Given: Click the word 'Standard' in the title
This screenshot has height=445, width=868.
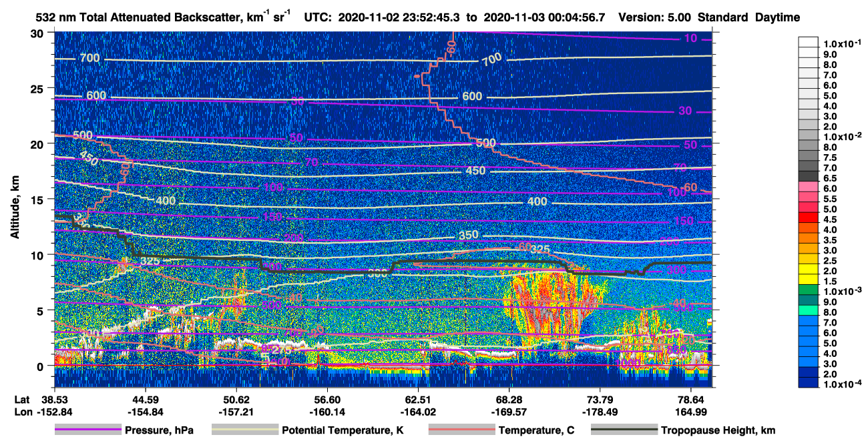Looking at the screenshot, I should 724,17.
